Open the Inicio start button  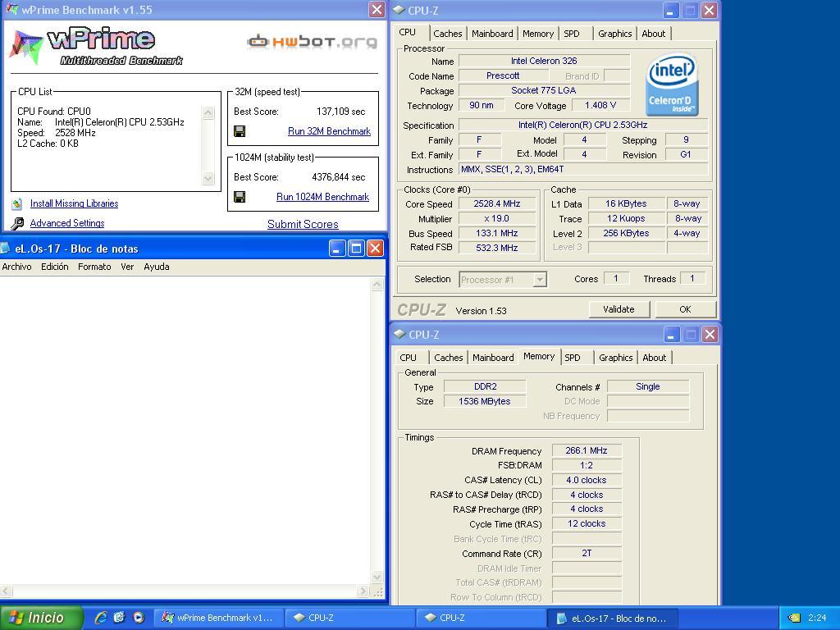[x=41, y=618]
